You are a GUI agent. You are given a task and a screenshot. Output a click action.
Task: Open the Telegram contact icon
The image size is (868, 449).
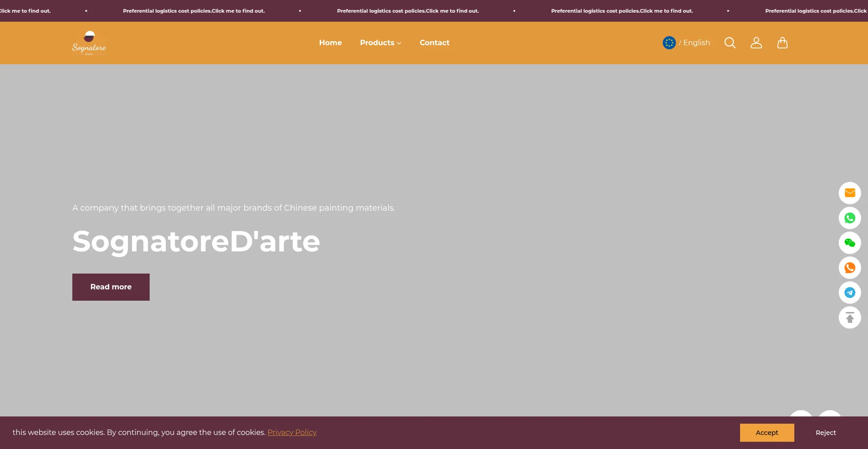click(x=849, y=293)
